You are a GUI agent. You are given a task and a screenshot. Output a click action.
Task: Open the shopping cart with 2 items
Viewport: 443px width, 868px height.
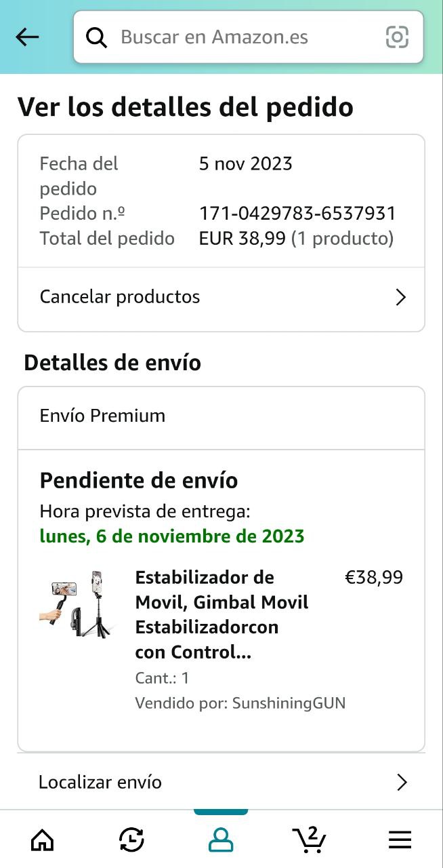coord(310,840)
